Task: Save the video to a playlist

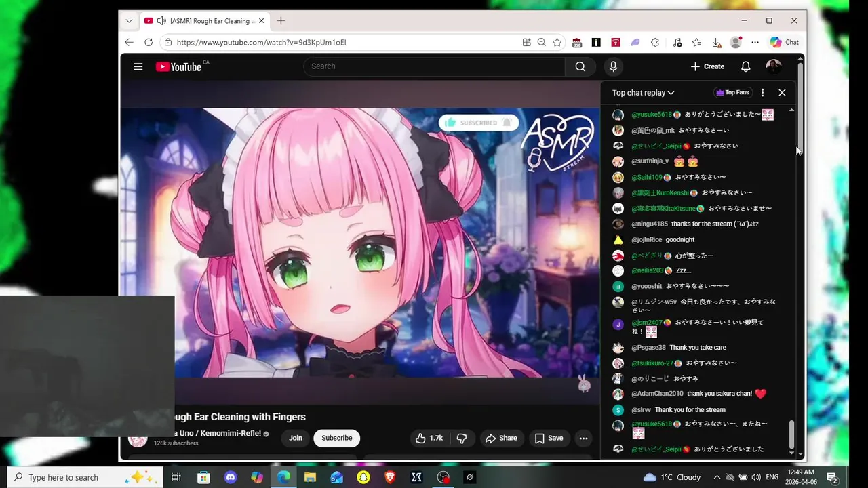Action: 549,438
